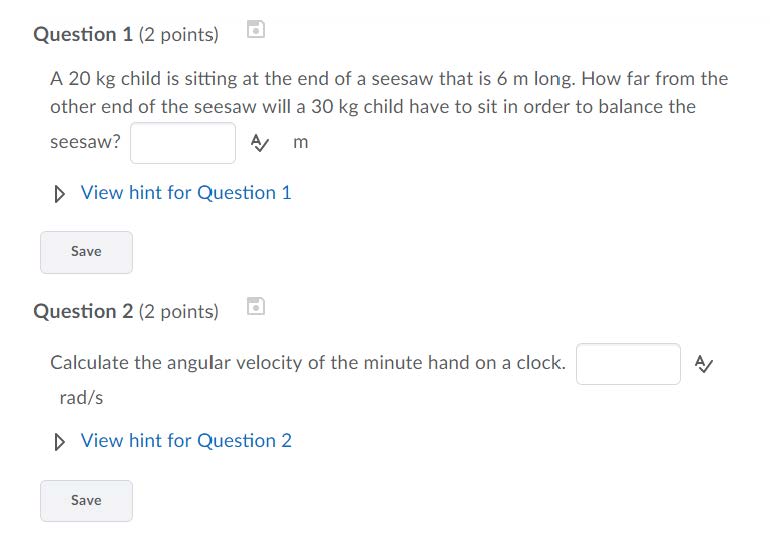This screenshot has width=770, height=534.
Task: Expand the Question 2 hint disclosure triangle
Action: click(x=61, y=441)
